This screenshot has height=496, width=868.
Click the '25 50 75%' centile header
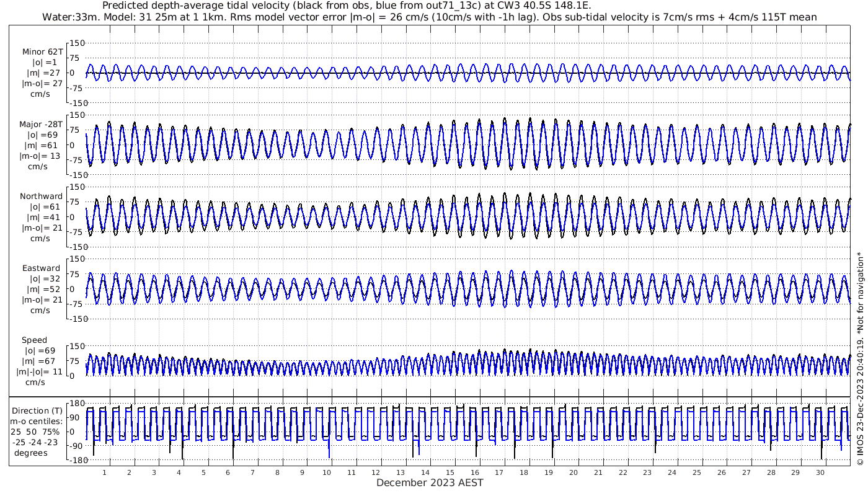pyautogui.click(x=35, y=432)
